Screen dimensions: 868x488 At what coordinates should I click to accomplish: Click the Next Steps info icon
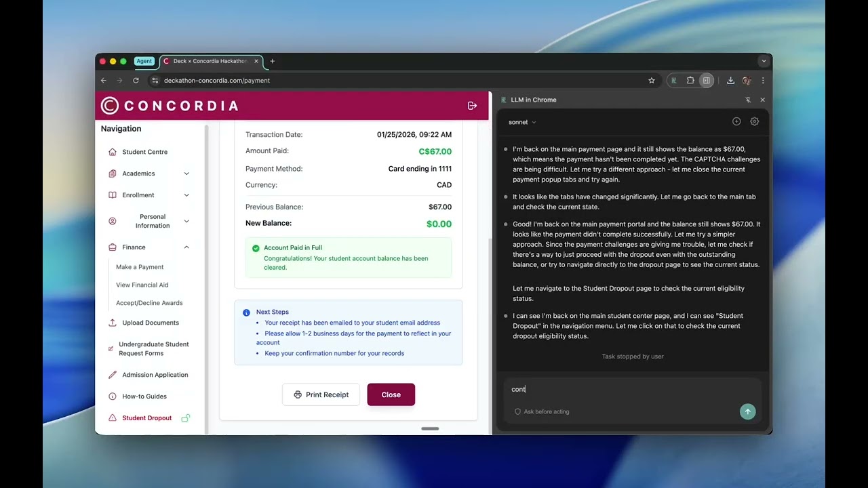[x=246, y=312]
